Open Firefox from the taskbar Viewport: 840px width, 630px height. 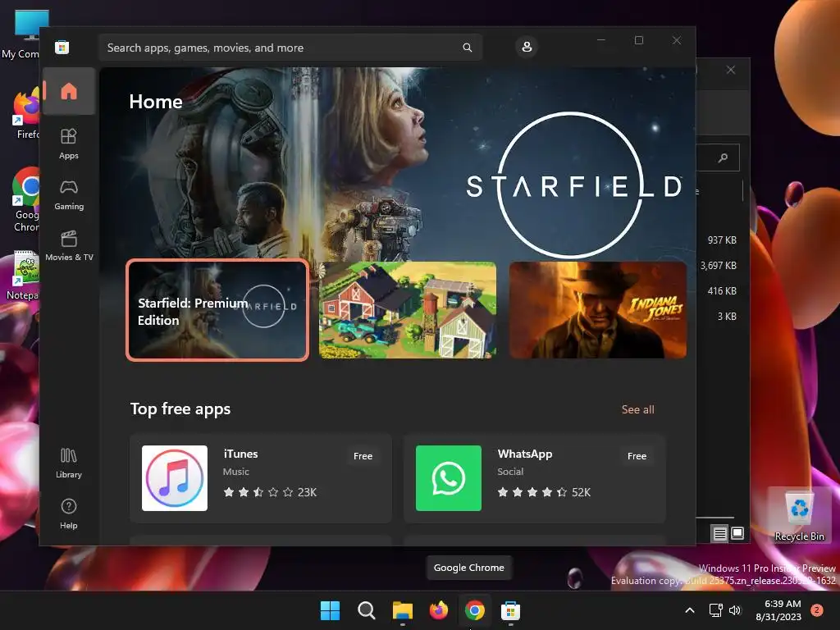click(439, 610)
